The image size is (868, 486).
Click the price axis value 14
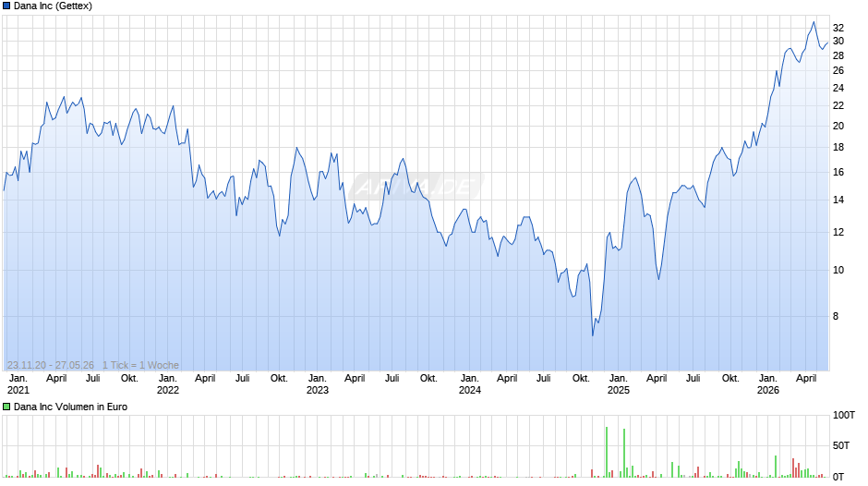(838, 200)
